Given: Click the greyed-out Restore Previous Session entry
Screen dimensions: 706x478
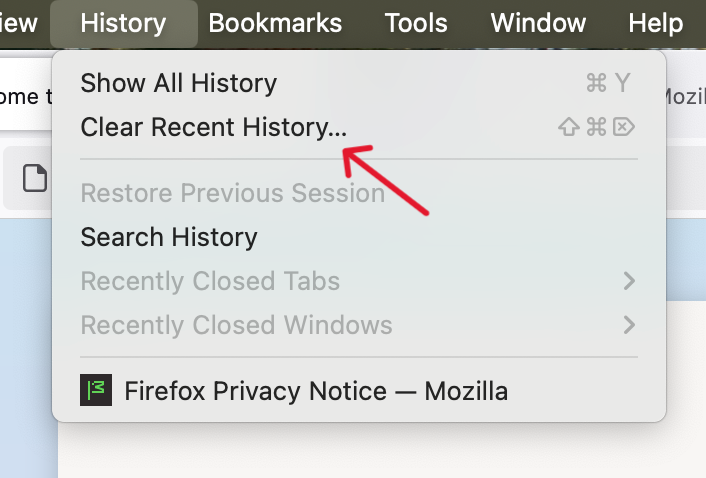Looking at the screenshot, I should tap(232, 193).
